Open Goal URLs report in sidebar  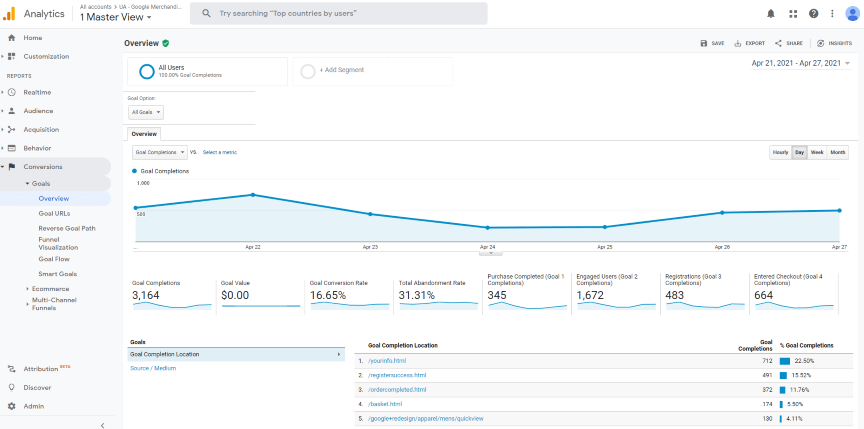pos(54,213)
